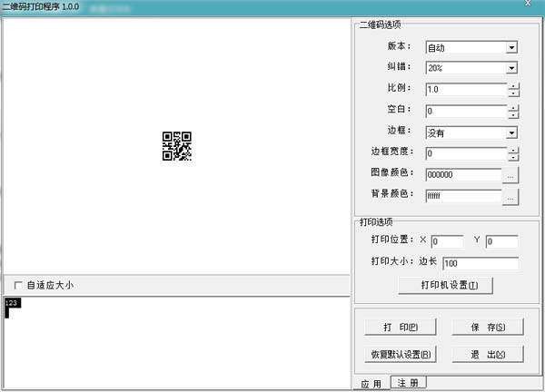
Task: Click the 空白 value field
Action: click(x=467, y=111)
